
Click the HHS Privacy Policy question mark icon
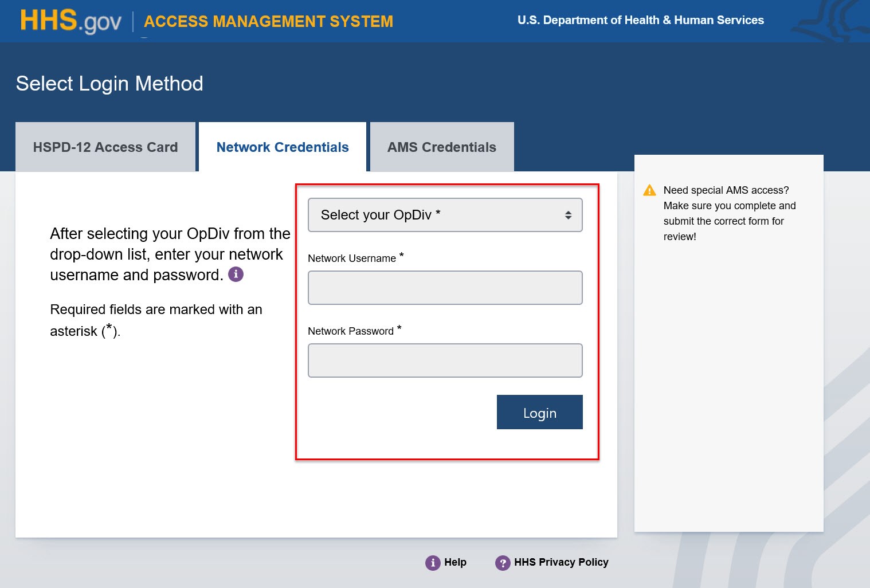(503, 562)
